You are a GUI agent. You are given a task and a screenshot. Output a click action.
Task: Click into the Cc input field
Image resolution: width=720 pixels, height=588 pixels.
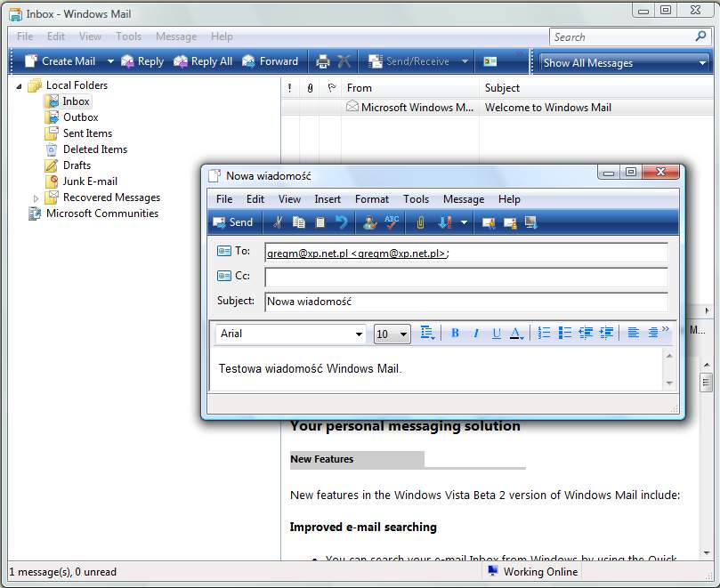(466, 277)
